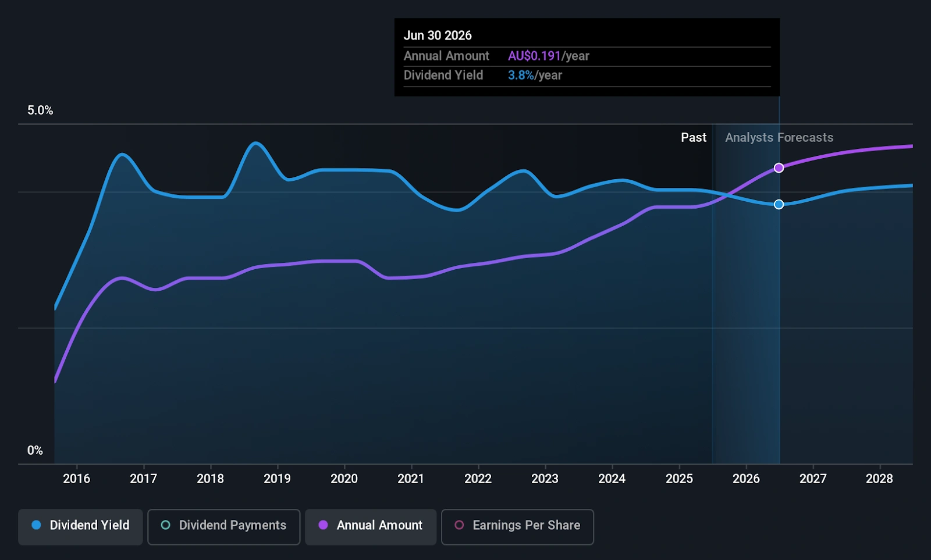The image size is (931, 560).
Task: Click the 5.0% y-axis label
Action: [40, 110]
